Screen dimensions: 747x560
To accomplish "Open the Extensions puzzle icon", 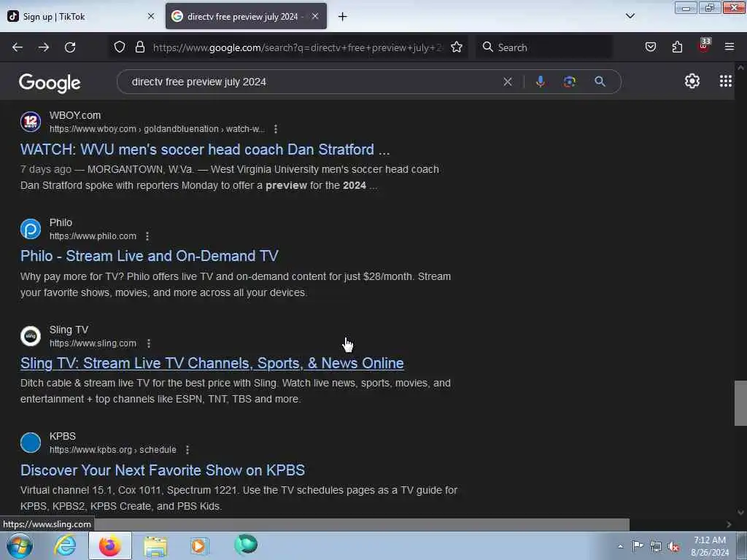I will [x=677, y=47].
